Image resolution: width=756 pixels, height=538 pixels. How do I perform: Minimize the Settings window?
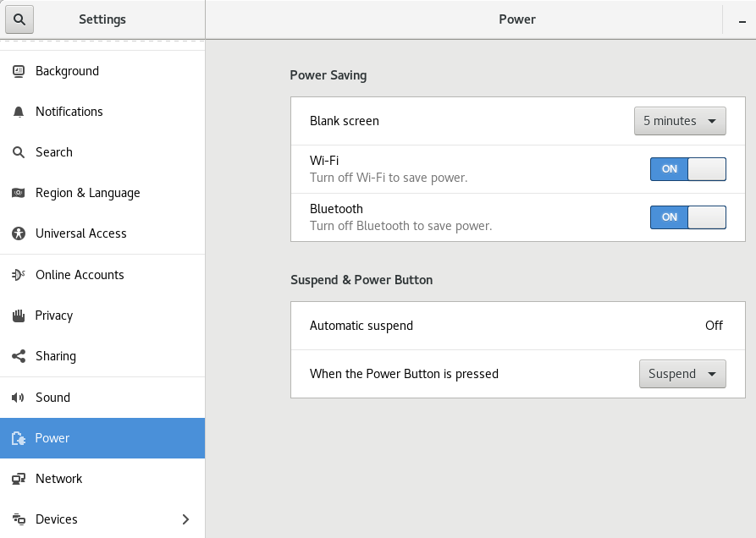pyautogui.click(x=742, y=20)
